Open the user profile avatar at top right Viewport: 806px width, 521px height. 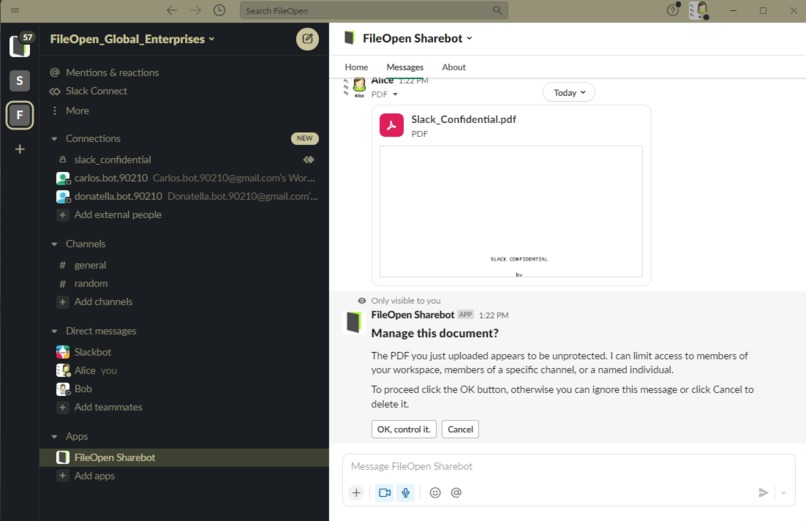699,10
